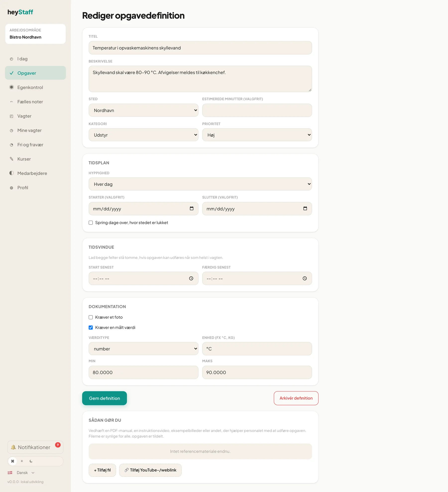Screen dimensions: 448x492
Task: Click the Opgaver checkmark icon
Action: pyautogui.click(x=11, y=73)
